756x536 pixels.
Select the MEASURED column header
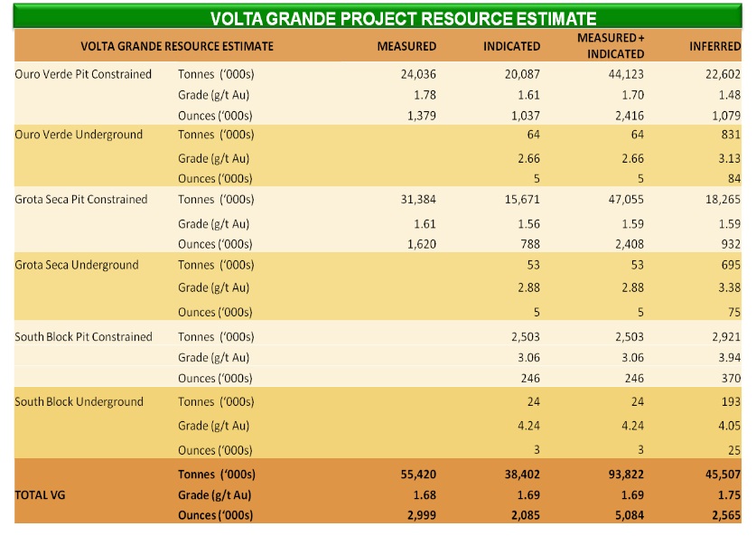coord(406,46)
